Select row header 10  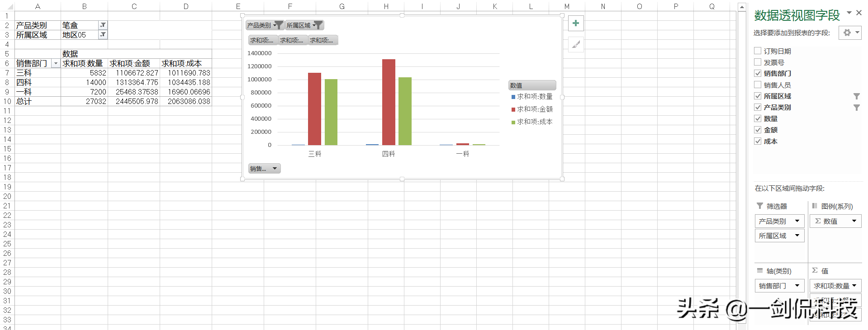7,101
